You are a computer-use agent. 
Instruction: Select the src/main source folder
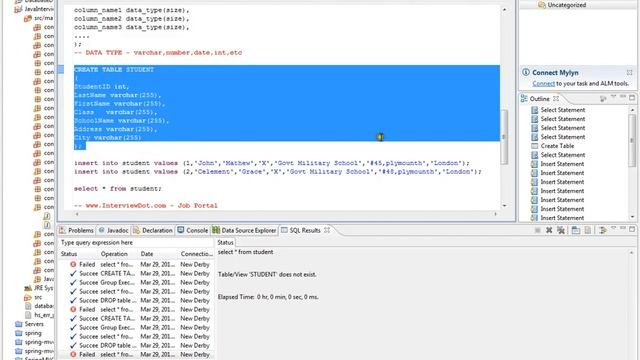pos(39,18)
